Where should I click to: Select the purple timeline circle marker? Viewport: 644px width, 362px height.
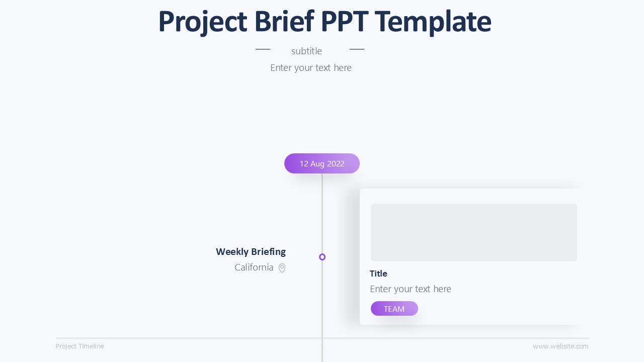coord(322,257)
